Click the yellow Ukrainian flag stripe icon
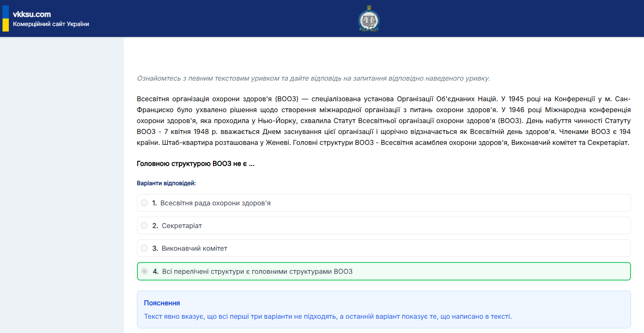Image resolution: width=644 pixels, height=333 pixels. point(6,24)
